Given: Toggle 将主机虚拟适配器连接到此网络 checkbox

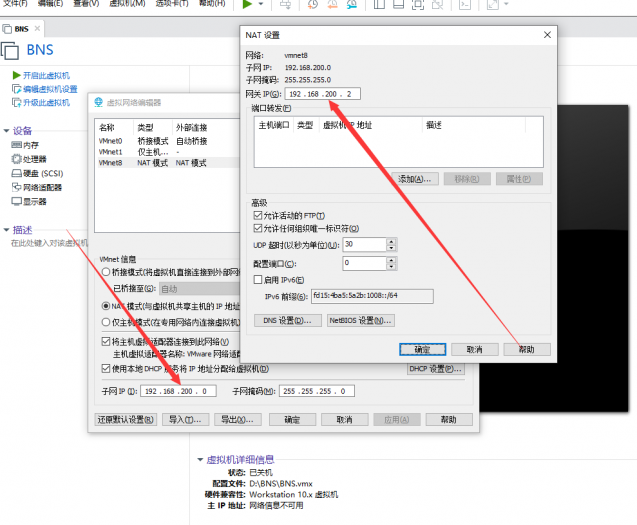Looking at the screenshot, I should coord(106,341).
